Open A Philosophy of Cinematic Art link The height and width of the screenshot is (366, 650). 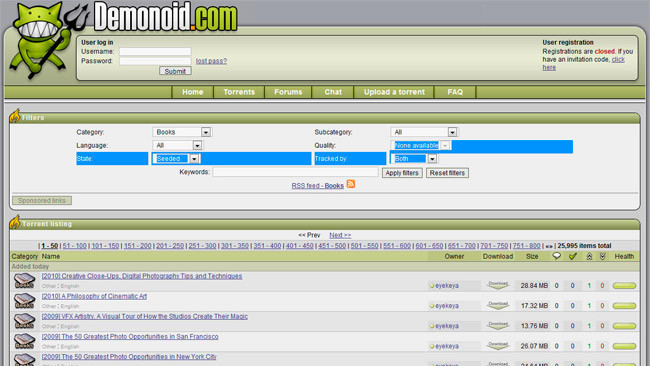click(94, 296)
